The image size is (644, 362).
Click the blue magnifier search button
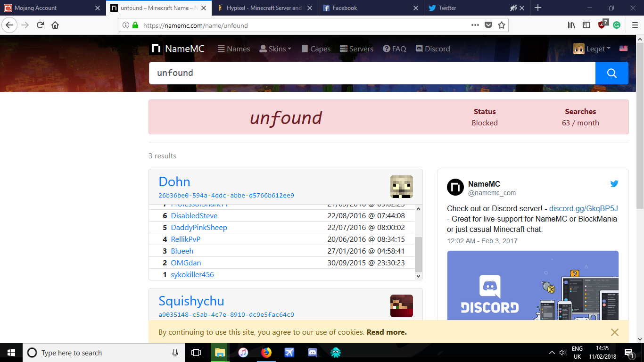coord(612,73)
